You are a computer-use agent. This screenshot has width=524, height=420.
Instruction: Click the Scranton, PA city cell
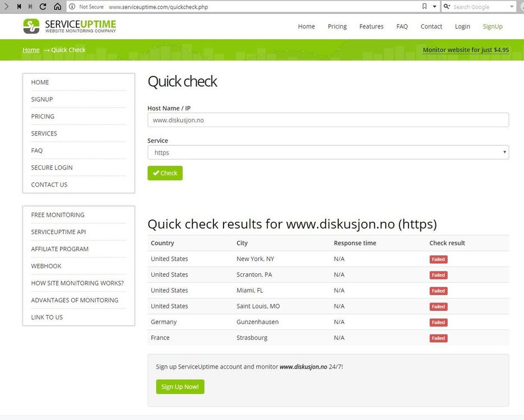tap(254, 274)
